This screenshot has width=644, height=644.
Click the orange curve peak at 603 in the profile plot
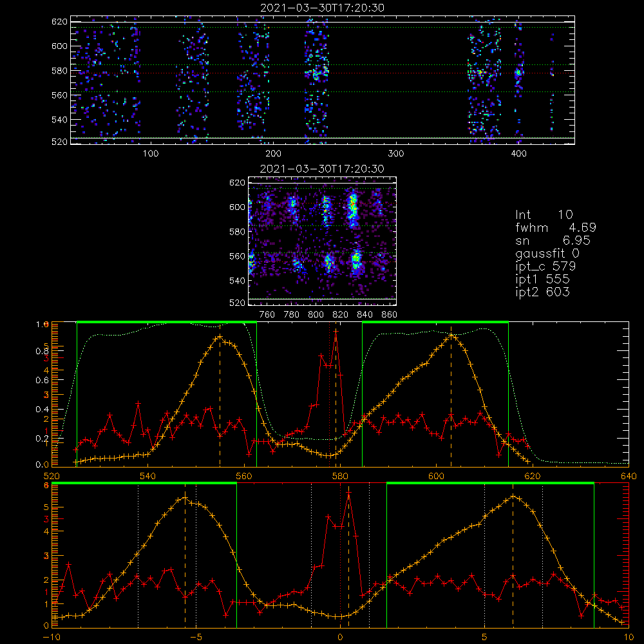[x=451, y=336]
